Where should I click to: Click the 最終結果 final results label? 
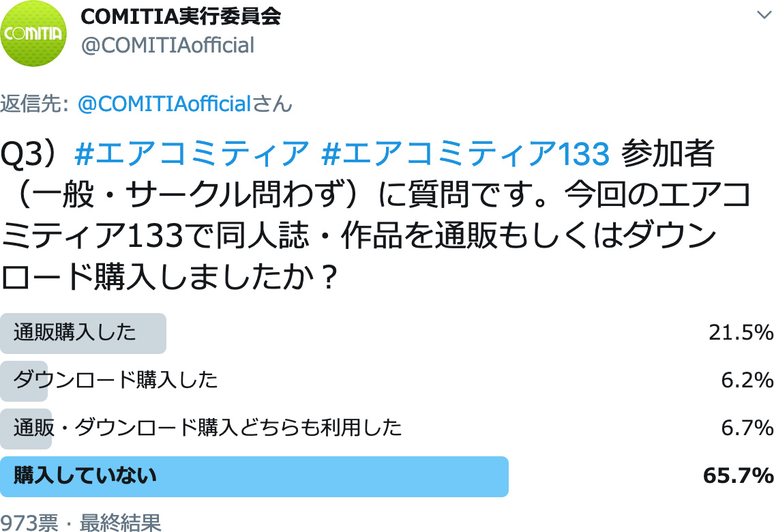point(120,523)
